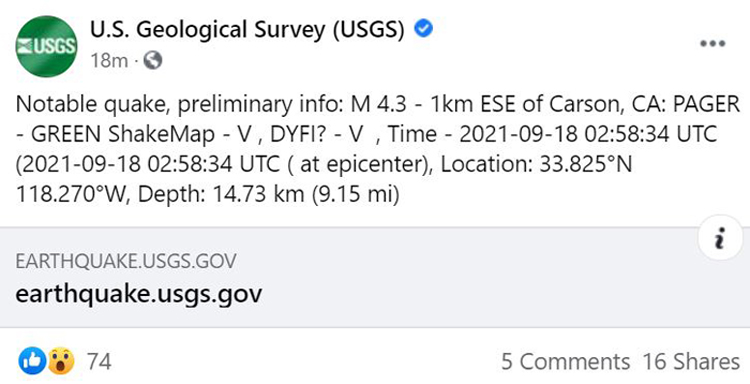This screenshot has height=384, width=750.
Task: Open the bold earthquake.usgs.gov link title
Action: 139,293
